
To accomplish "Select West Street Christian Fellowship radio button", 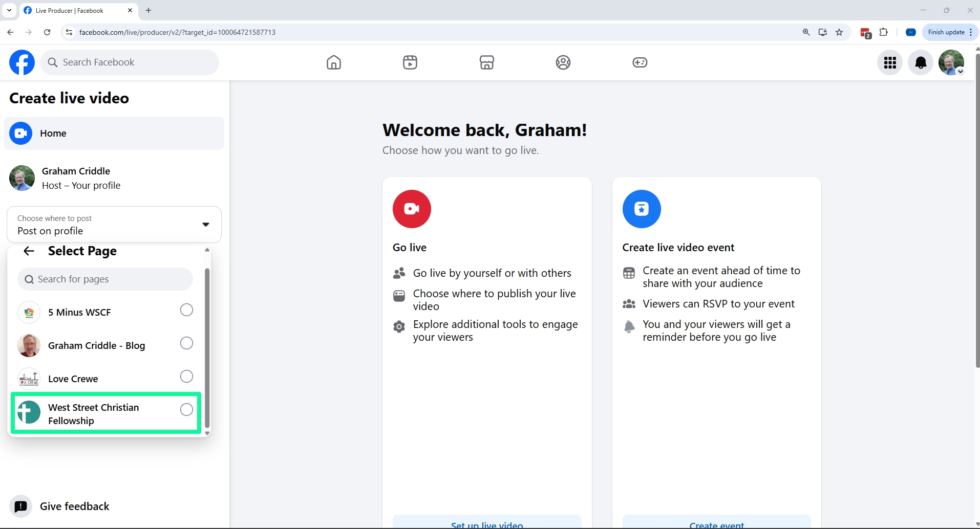I will point(187,410).
